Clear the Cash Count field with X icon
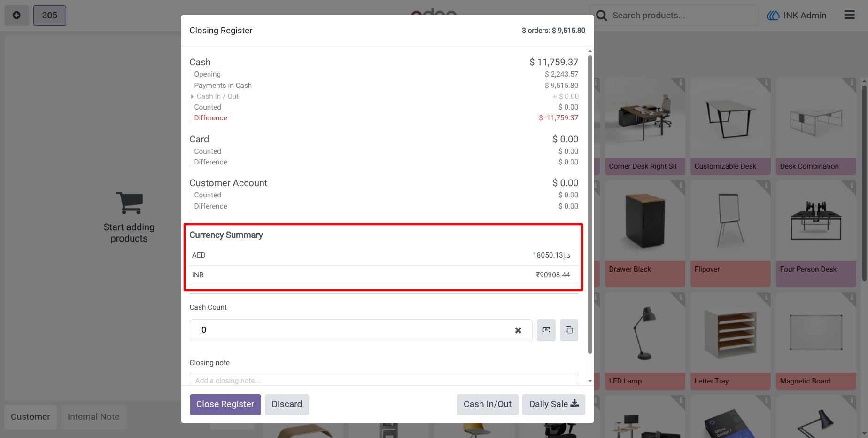The width and height of the screenshot is (868, 438). pos(518,330)
